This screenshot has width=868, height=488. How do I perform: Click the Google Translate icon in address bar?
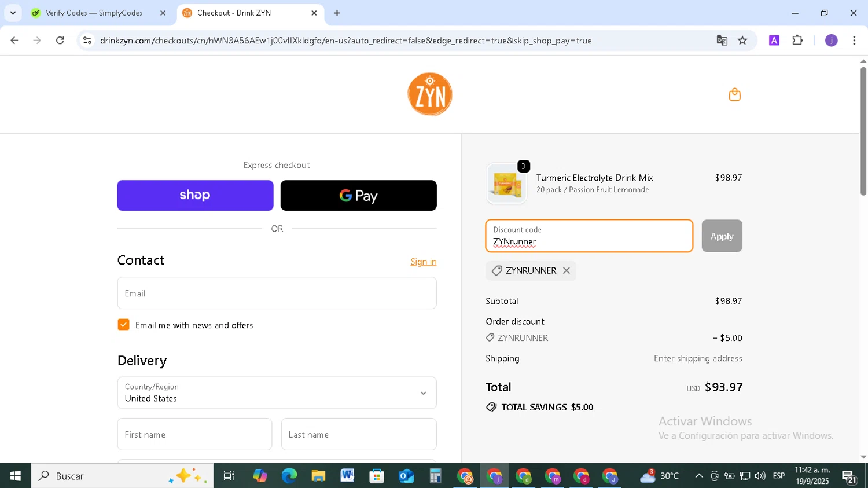coord(722,41)
